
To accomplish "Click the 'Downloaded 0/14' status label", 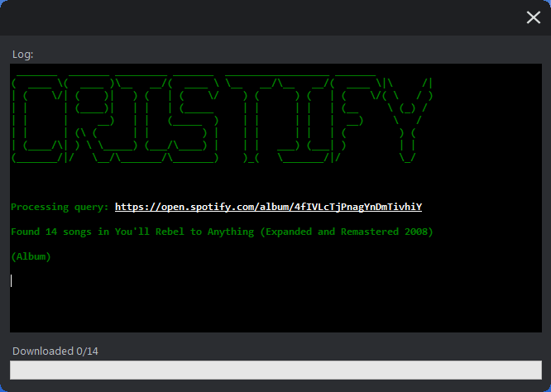I will [55, 351].
